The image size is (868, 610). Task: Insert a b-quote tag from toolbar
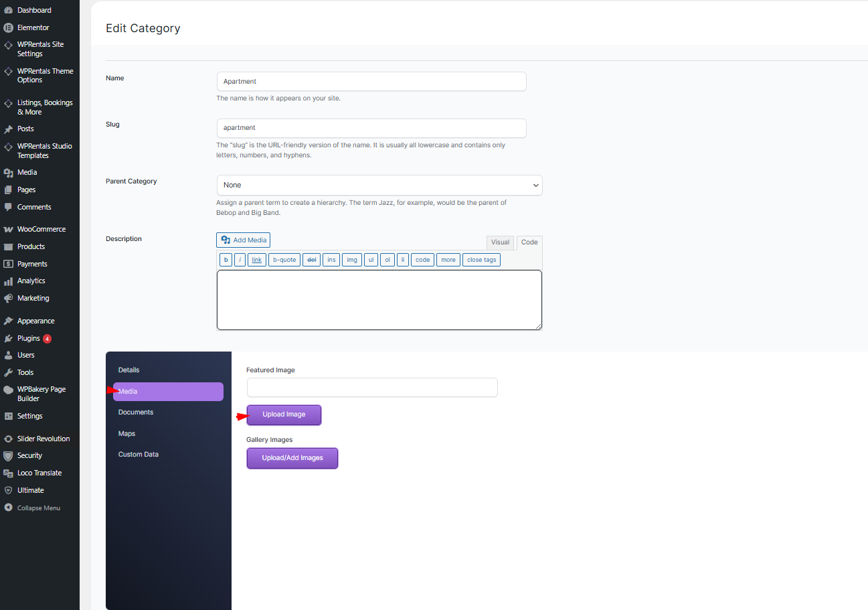click(284, 260)
